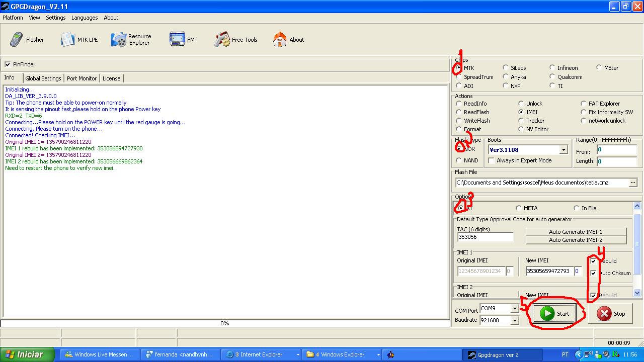644x362 pixels.
Task: Select the network unlock action
Action: pos(583,121)
